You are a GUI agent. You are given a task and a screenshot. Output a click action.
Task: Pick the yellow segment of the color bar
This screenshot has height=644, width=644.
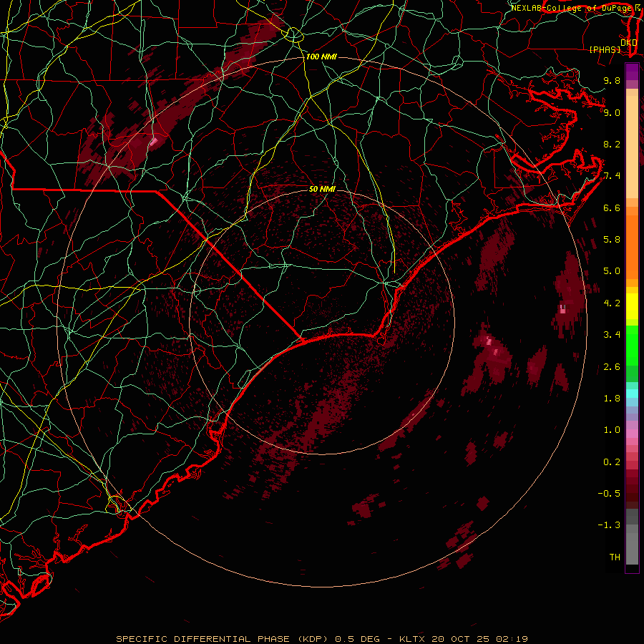click(632, 306)
